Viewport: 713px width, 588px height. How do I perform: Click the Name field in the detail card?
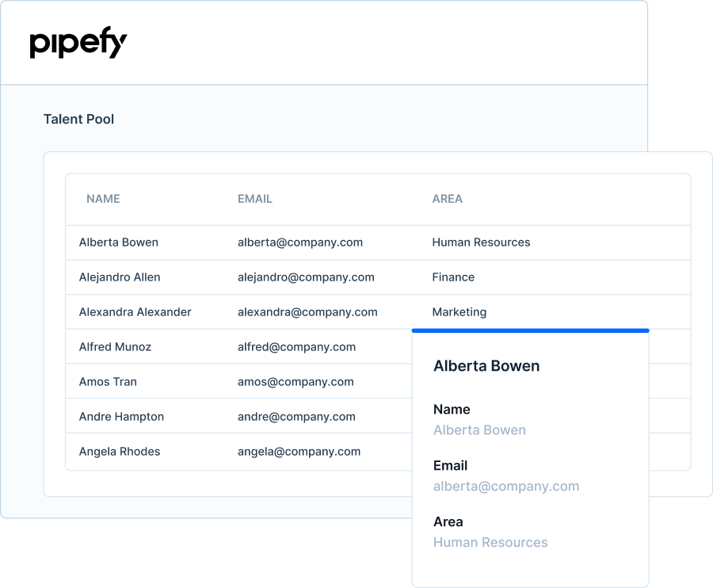pyautogui.click(x=479, y=430)
